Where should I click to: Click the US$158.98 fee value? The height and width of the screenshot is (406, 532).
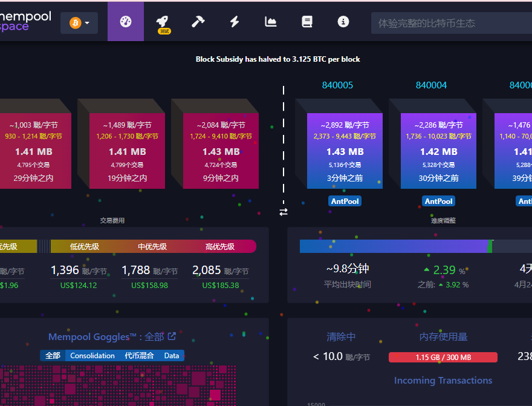149,286
